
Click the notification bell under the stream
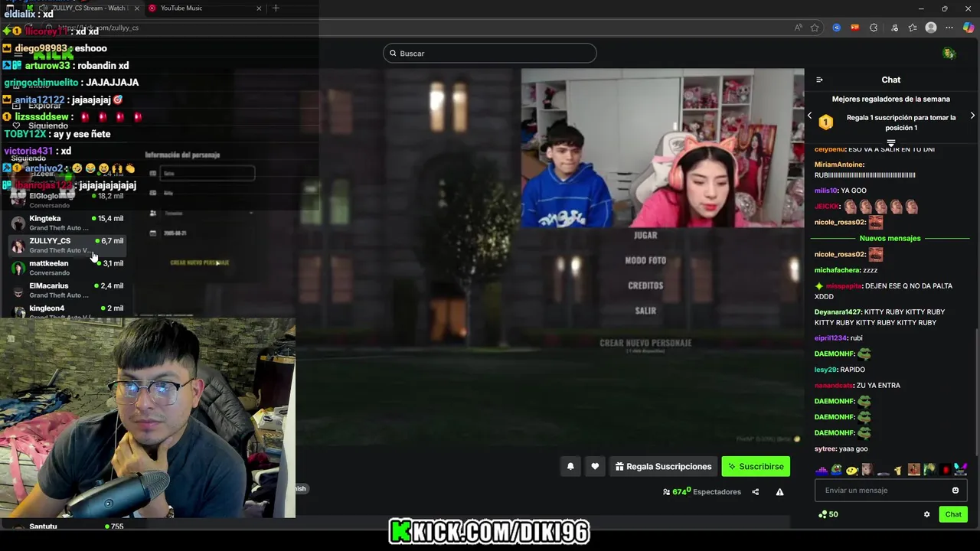click(x=570, y=466)
